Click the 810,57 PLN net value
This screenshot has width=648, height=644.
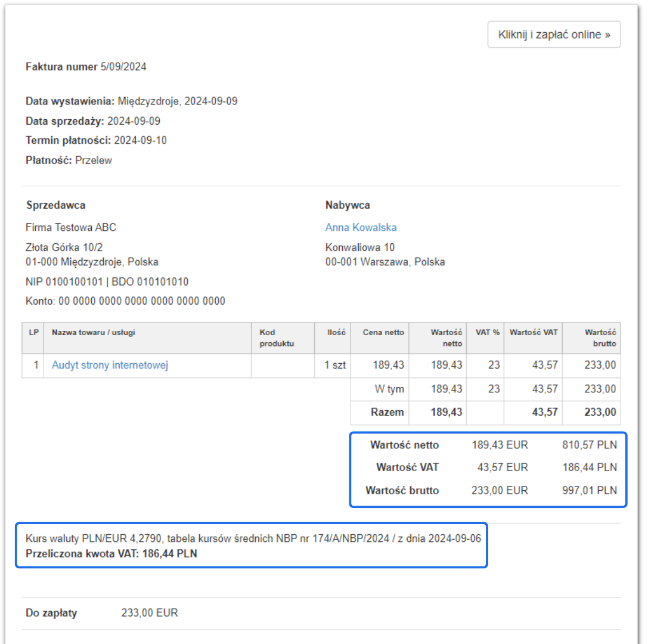pyautogui.click(x=590, y=445)
